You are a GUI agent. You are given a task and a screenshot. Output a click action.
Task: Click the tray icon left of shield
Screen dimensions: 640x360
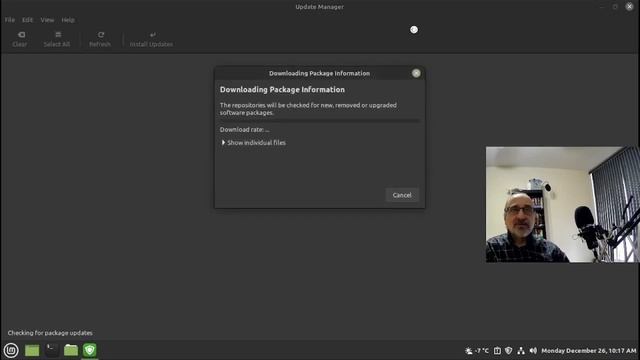point(497,351)
